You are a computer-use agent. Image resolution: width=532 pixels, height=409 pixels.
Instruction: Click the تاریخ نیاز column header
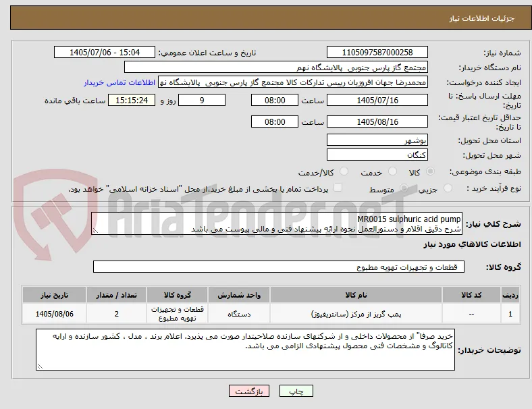pyautogui.click(x=54, y=295)
